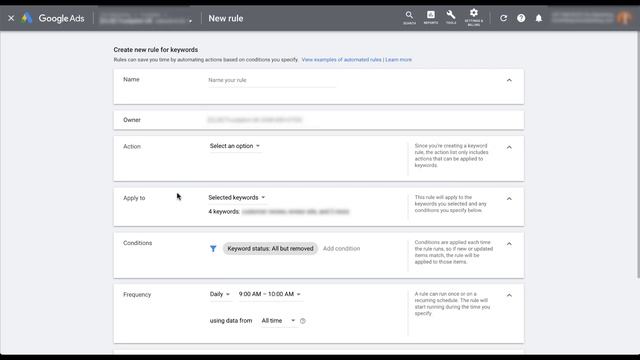Click the 'using data from' label

pos(231,321)
